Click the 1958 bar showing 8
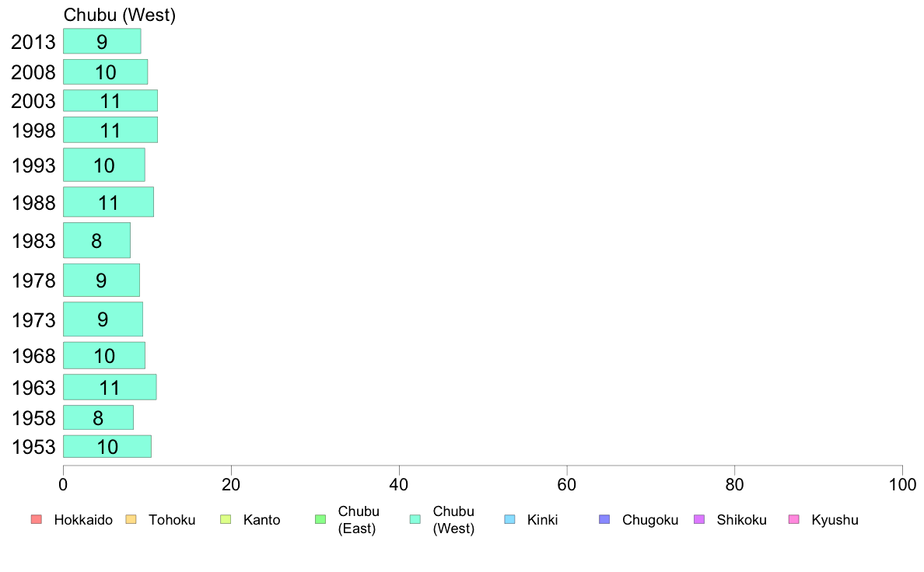 (99, 417)
